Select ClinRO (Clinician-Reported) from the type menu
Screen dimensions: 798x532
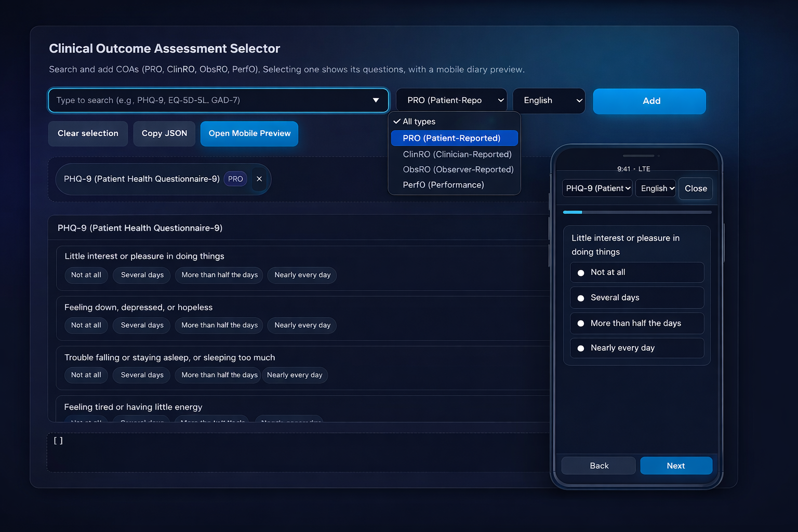457,154
